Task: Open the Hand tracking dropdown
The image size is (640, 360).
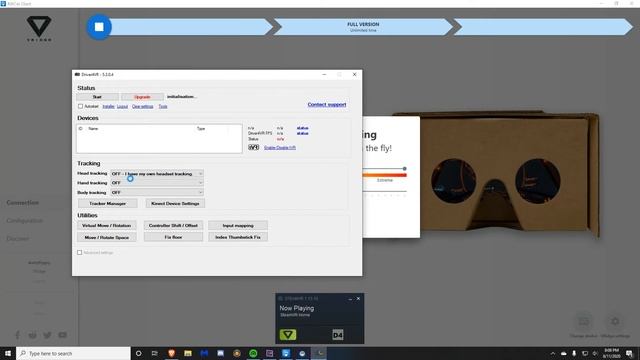Action: coord(157,183)
